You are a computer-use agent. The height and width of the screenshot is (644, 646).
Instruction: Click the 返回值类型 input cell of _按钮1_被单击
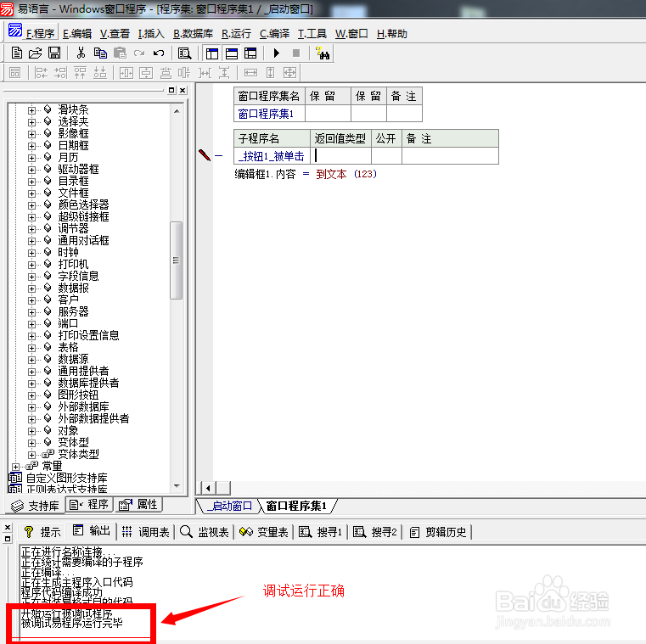(x=340, y=156)
